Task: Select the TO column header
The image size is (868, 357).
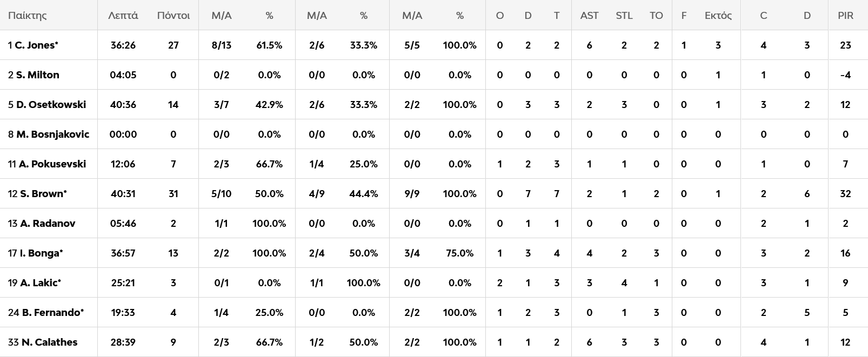Action: coord(656,16)
